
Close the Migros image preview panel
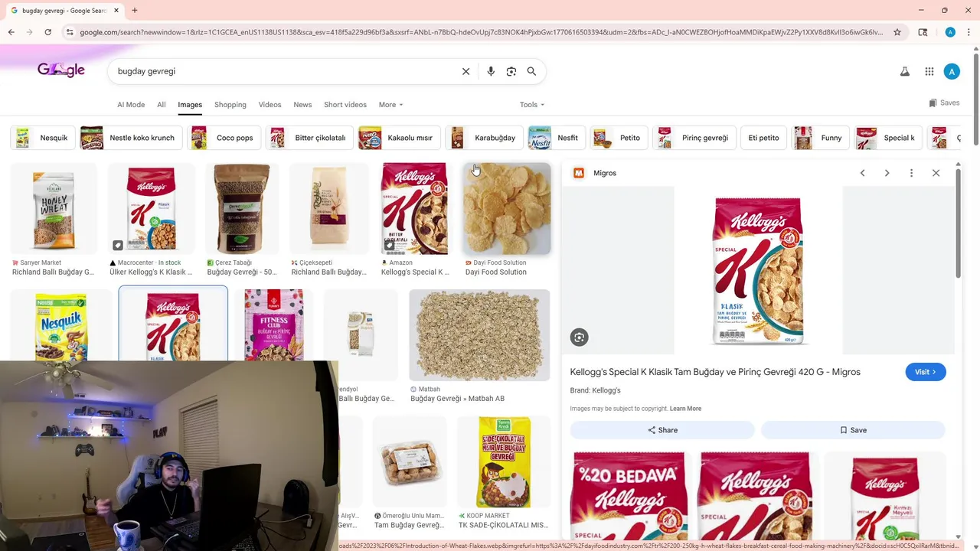click(x=936, y=173)
